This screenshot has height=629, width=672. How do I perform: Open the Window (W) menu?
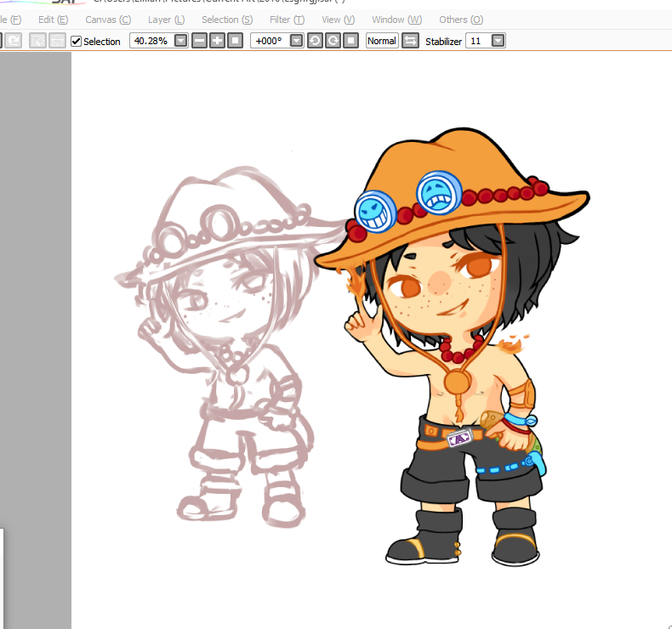tap(397, 20)
